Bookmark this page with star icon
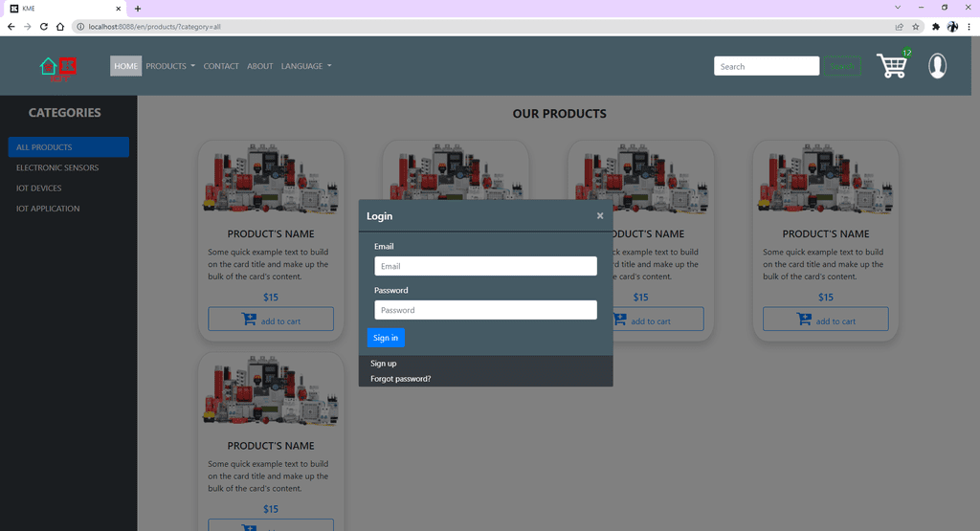Viewport: 980px width, 531px height. coord(916,26)
